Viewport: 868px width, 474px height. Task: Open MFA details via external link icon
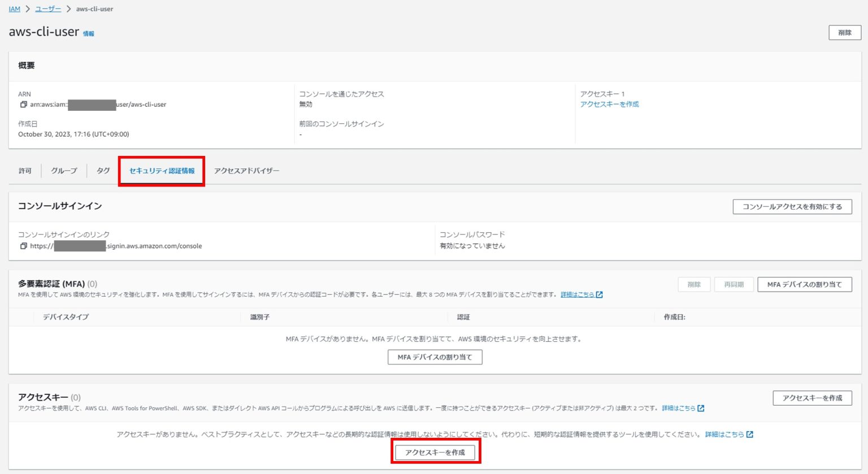coord(600,294)
